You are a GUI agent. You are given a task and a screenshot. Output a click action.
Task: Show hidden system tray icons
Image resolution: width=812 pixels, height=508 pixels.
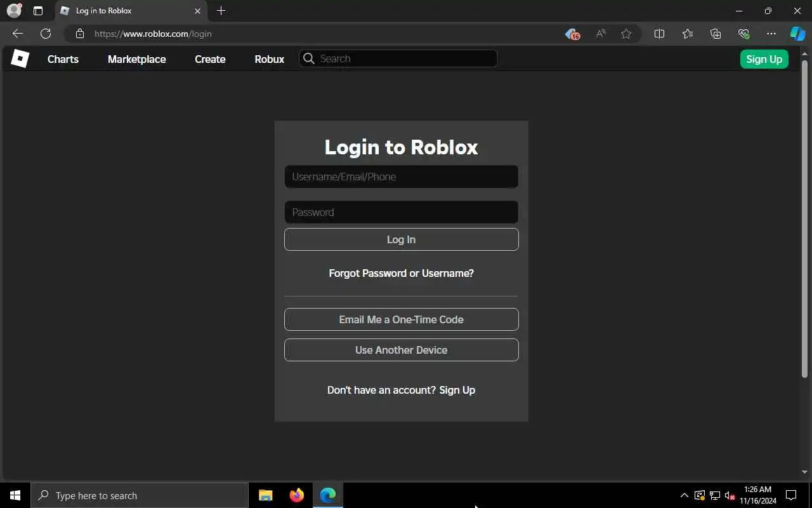[x=684, y=495]
